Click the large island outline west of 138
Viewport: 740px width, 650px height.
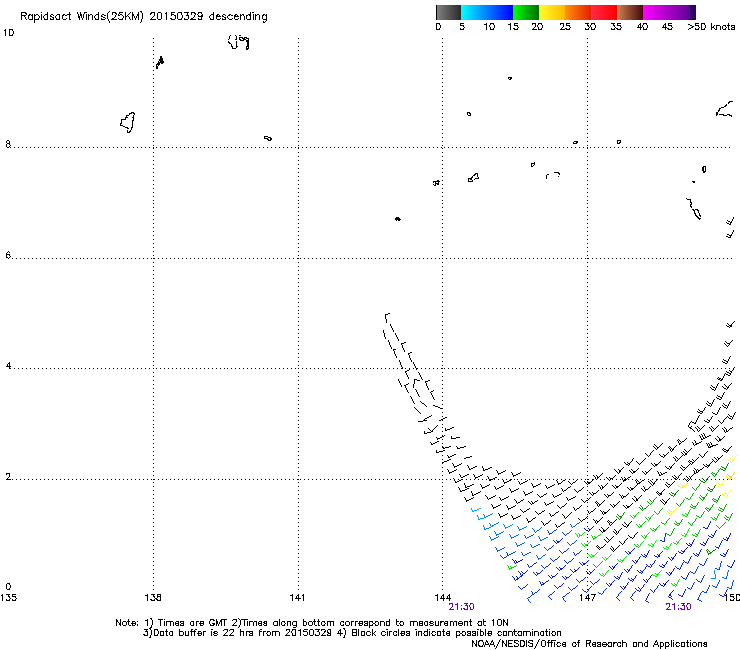coord(127,122)
